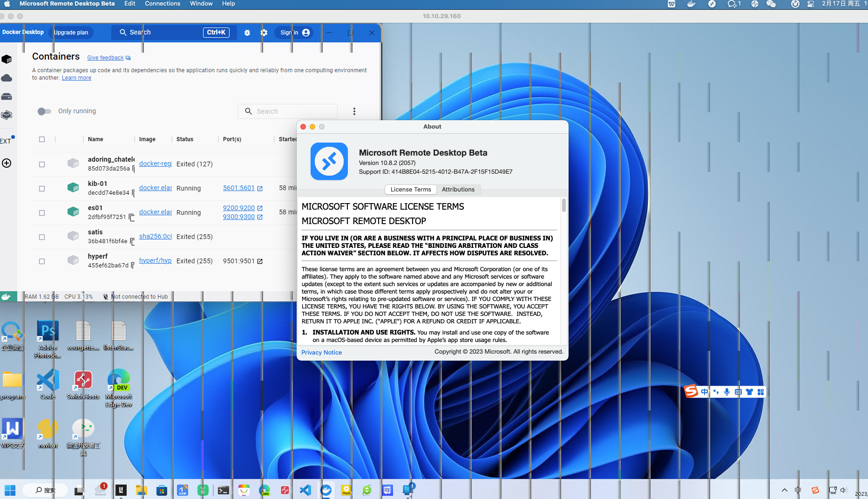This screenshot has width=868, height=499.
Task: Open Docker Desktop settings gear
Action: 264,33
